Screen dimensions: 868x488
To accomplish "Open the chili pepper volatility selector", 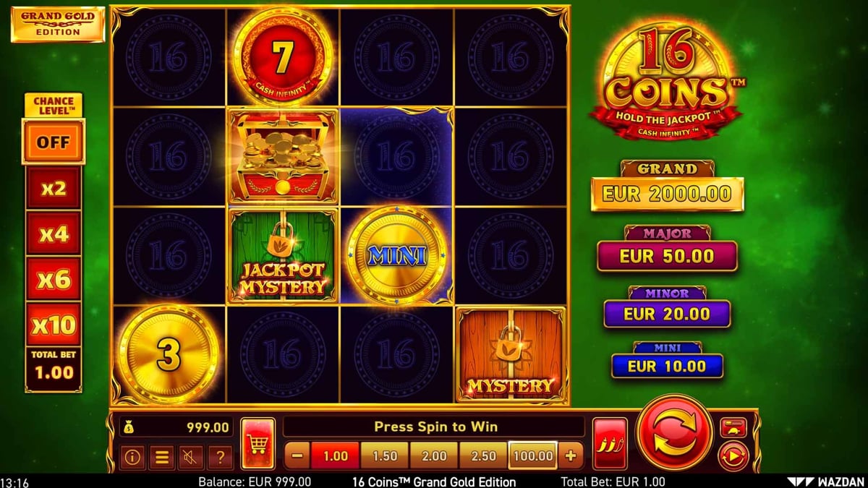I will pyautogui.click(x=610, y=443).
